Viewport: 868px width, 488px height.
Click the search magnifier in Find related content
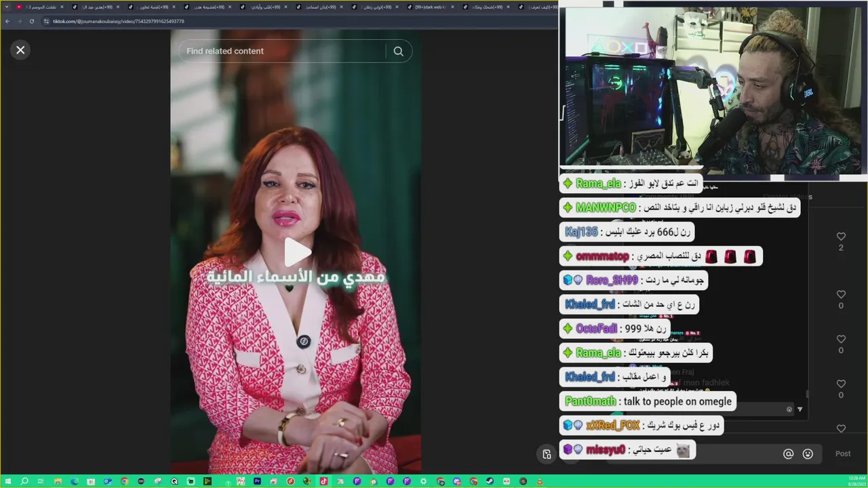click(x=399, y=51)
